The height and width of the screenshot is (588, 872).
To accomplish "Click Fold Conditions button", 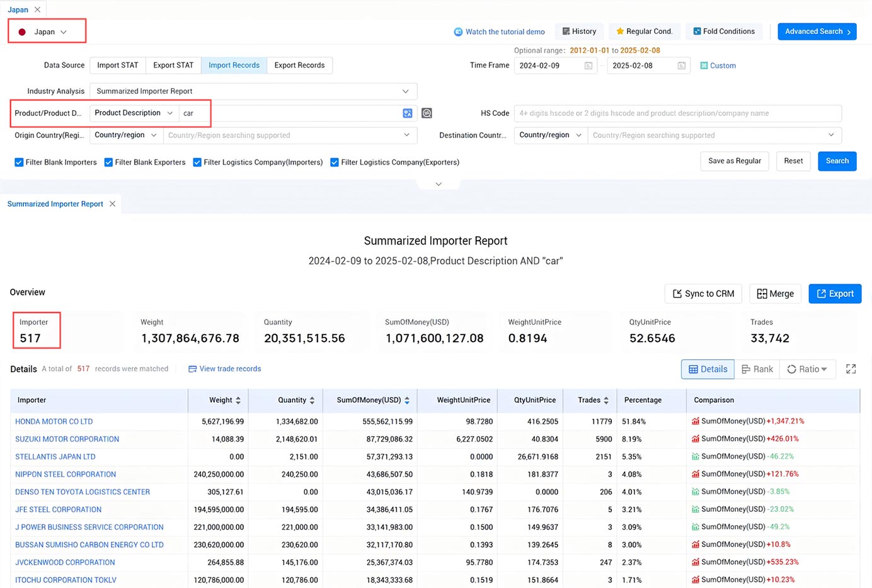I will pos(724,32).
